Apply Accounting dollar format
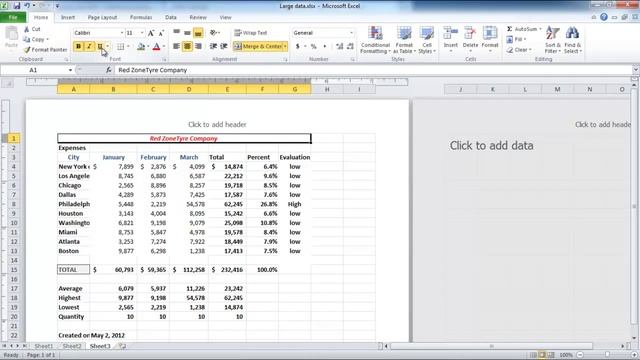The image size is (640, 360). [298, 47]
